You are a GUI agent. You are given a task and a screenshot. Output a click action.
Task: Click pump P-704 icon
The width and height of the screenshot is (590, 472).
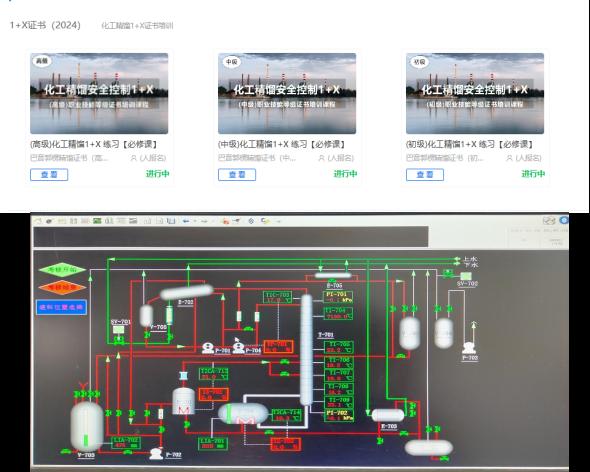(238, 347)
